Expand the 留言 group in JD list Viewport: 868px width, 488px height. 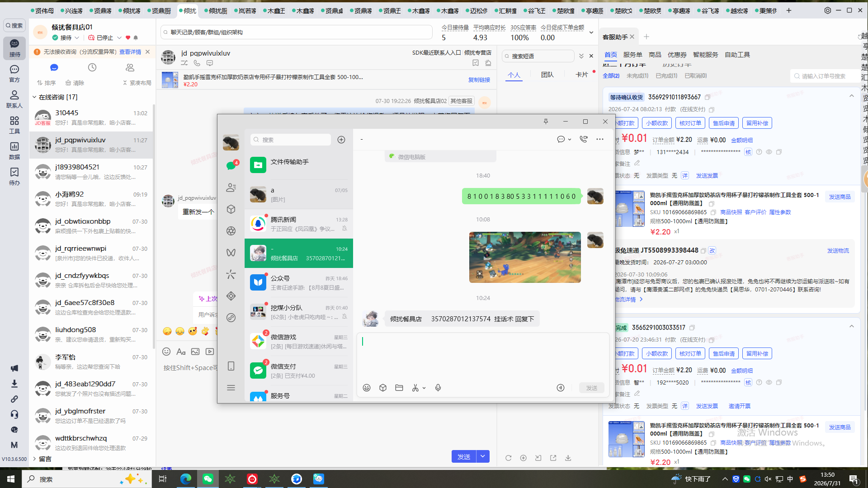(x=34, y=459)
